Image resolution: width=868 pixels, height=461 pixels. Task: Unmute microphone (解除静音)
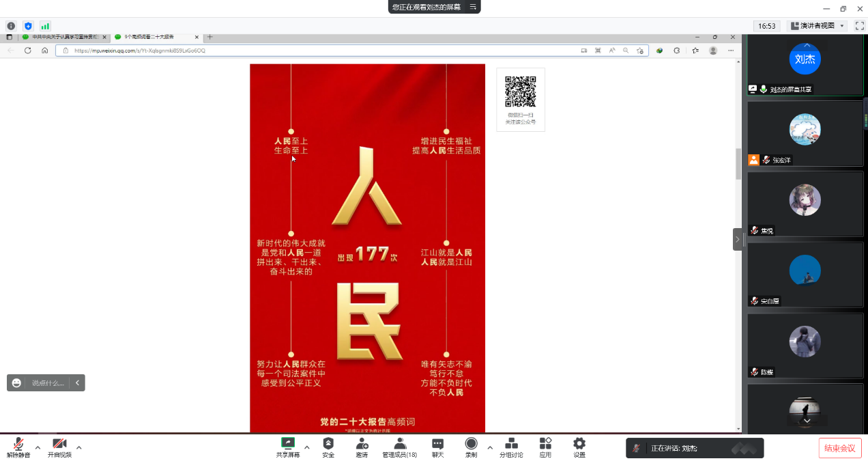pos(18,447)
